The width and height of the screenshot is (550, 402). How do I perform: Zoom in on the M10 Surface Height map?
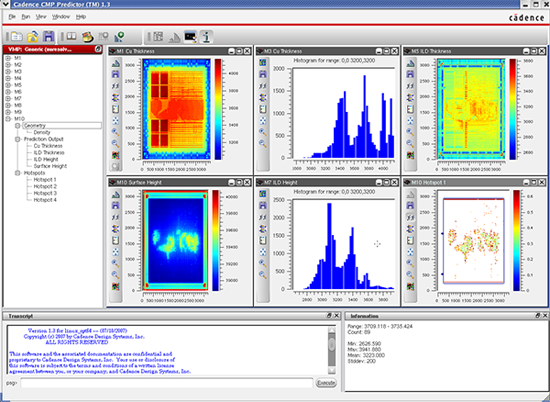tap(115, 263)
